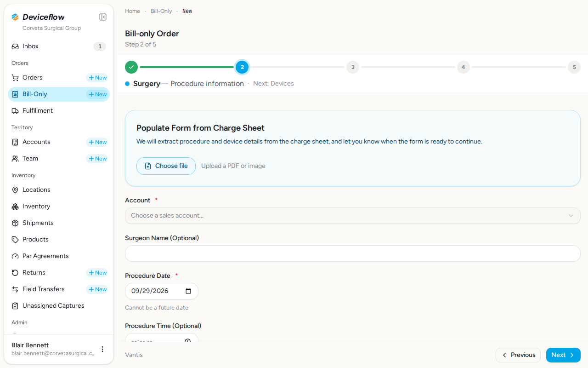Go to the Shipments page label
Image resolution: width=588 pixels, height=368 pixels.
pos(38,223)
